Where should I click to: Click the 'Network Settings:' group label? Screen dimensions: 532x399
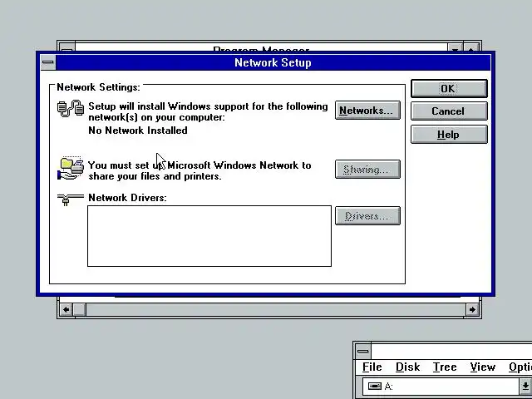coord(98,87)
